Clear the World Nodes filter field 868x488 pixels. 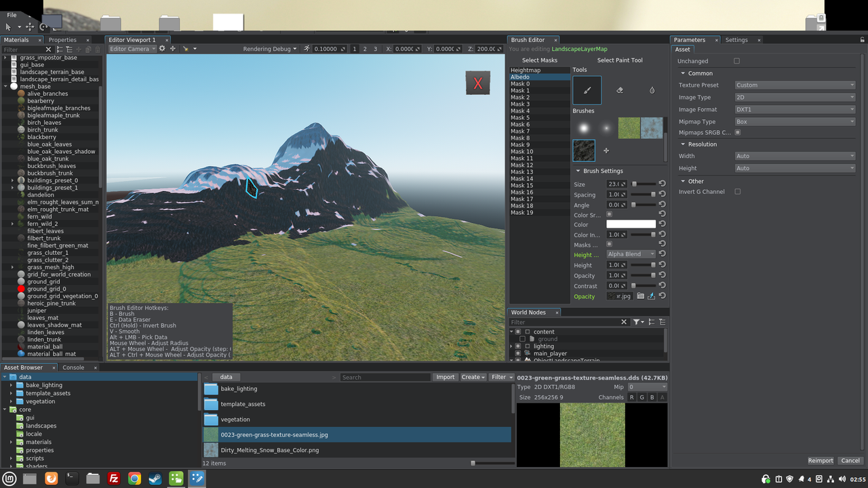[x=624, y=322]
